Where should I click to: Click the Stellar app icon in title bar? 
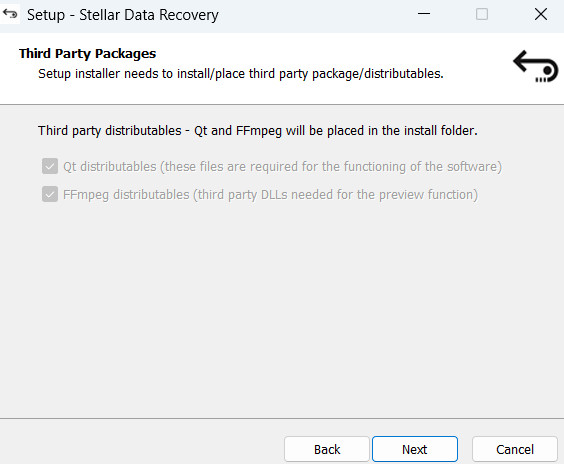pos(10,14)
